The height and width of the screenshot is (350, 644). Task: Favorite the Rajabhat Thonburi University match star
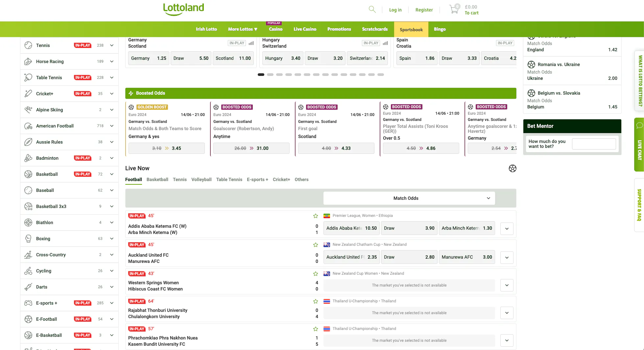pyautogui.click(x=316, y=301)
